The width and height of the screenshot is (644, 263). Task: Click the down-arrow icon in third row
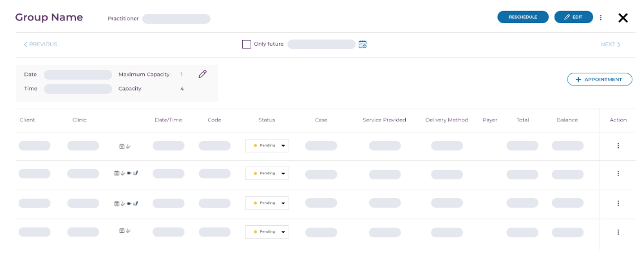click(x=123, y=203)
